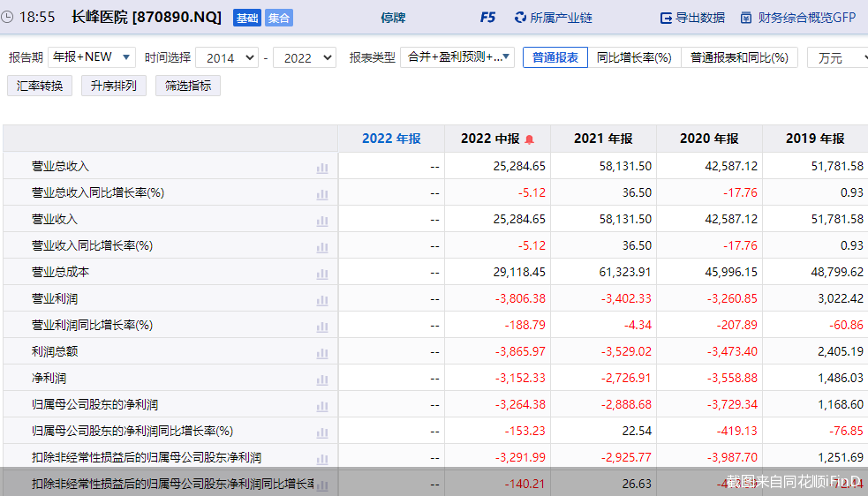Open the end year 2022 dropdown

click(305, 57)
